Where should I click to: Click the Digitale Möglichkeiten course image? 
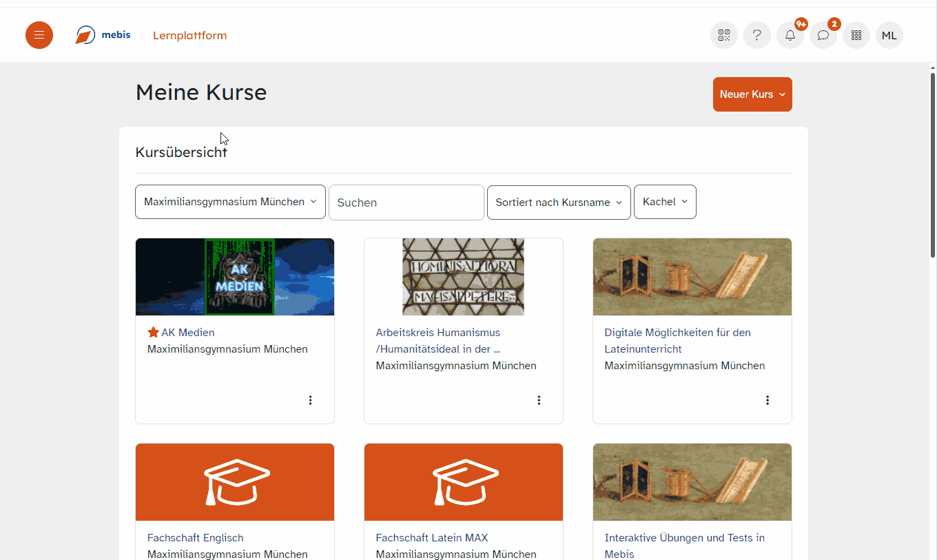click(692, 277)
